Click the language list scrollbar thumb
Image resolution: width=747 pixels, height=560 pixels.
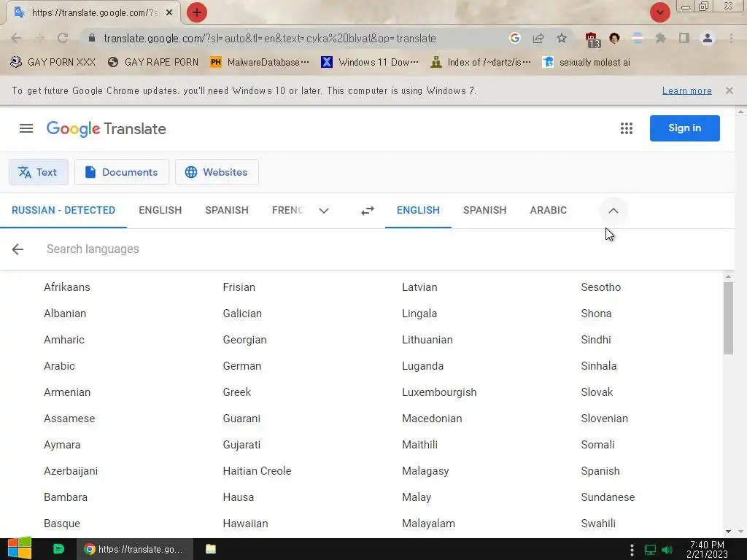(728, 318)
